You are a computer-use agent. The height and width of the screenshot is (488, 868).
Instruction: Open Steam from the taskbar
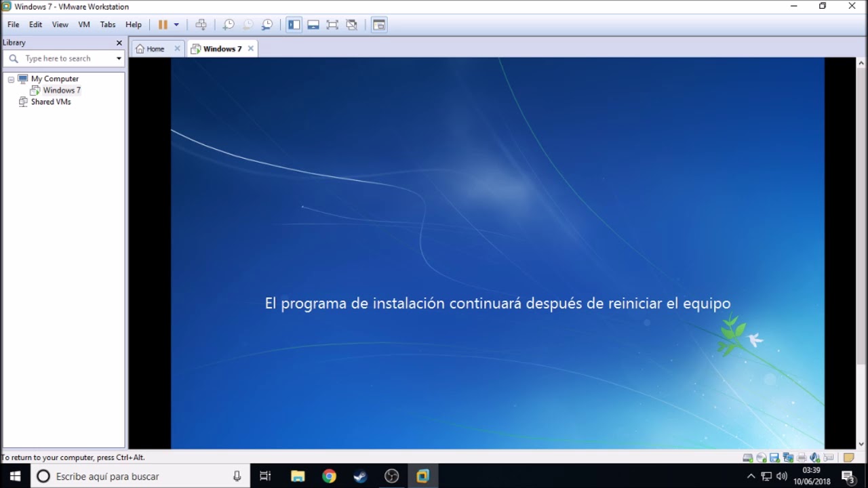pos(360,476)
